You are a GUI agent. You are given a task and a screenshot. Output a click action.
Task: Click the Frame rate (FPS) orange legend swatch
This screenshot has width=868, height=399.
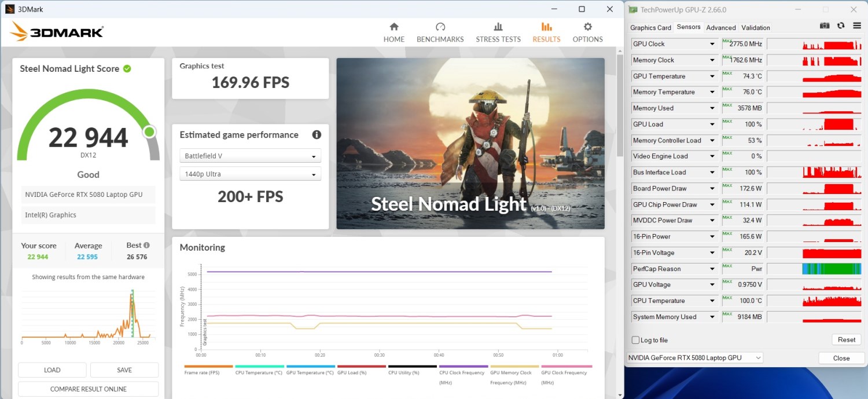pyautogui.click(x=208, y=367)
